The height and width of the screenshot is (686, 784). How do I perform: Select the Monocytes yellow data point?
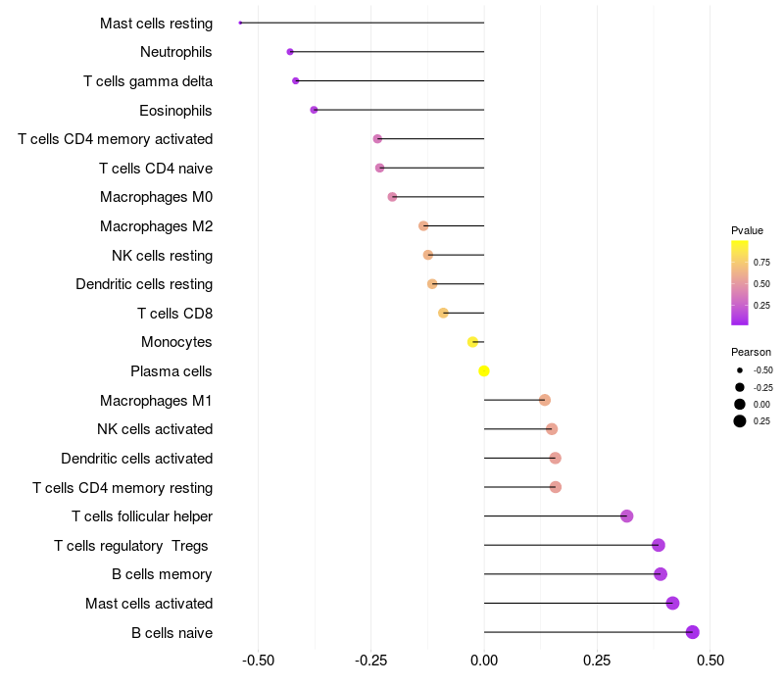[472, 342]
